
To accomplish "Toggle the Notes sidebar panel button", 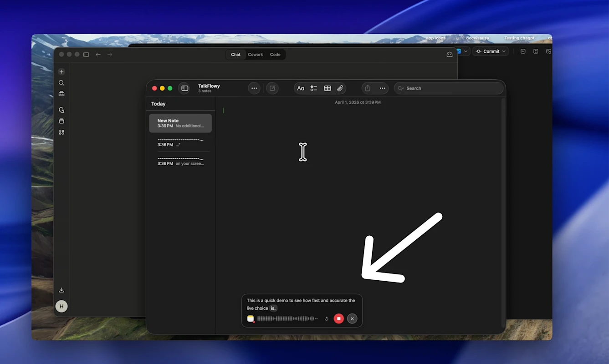I will [x=184, y=88].
